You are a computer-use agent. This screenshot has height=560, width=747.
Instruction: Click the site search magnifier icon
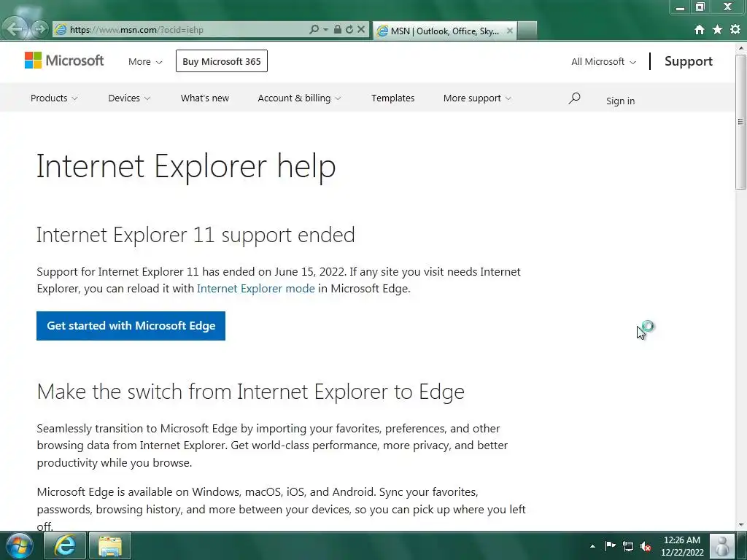tap(574, 98)
